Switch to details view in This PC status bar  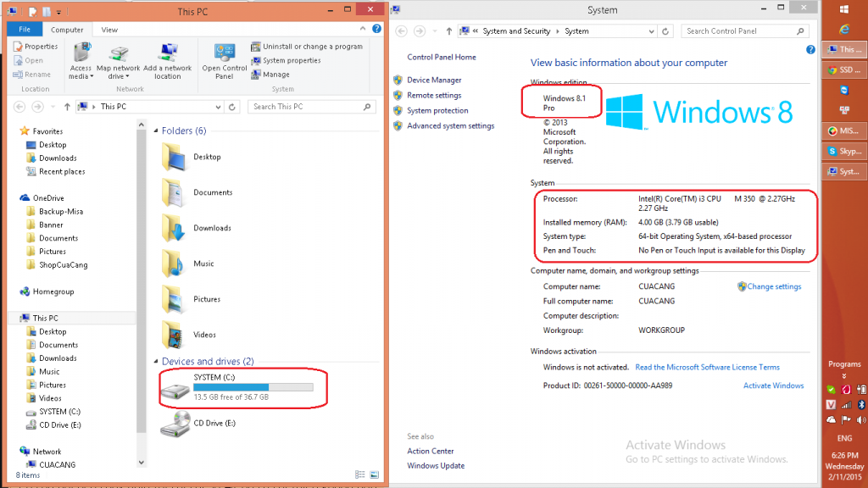point(359,474)
